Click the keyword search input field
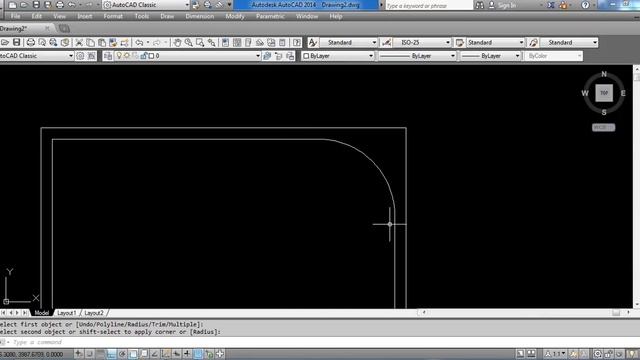The width and height of the screenshot is (640, 360). point(429,6)
